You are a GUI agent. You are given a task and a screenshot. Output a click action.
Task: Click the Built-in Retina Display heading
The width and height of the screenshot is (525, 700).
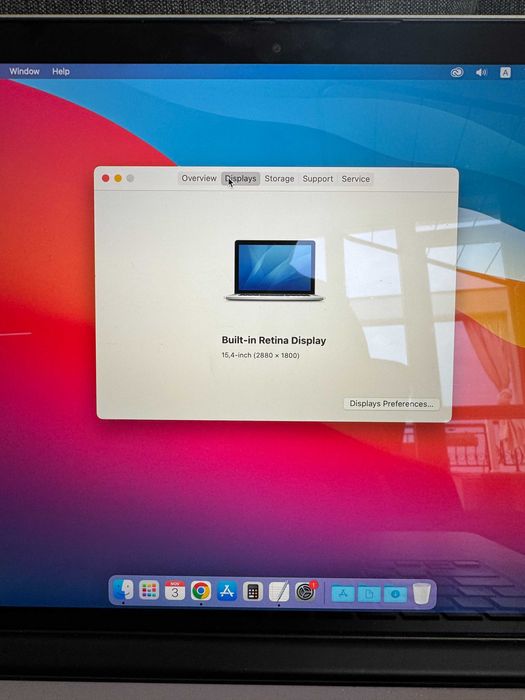[x=274, y=340]
